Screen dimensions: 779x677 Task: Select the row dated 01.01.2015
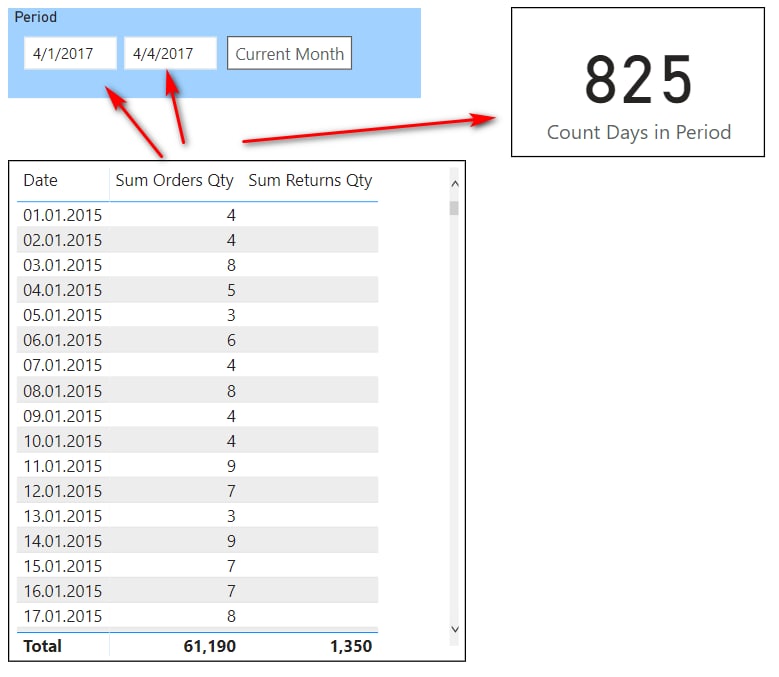[198, 215]
